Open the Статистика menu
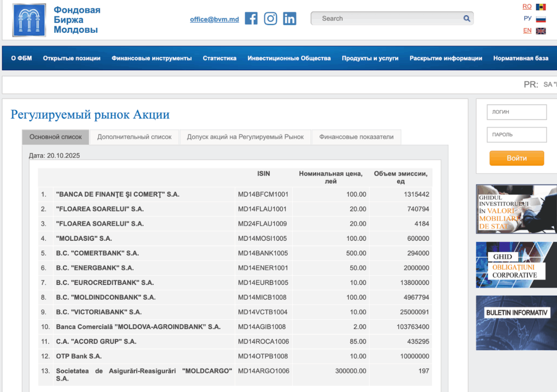This screenshot has height=392, width=557. pos(219,58)
